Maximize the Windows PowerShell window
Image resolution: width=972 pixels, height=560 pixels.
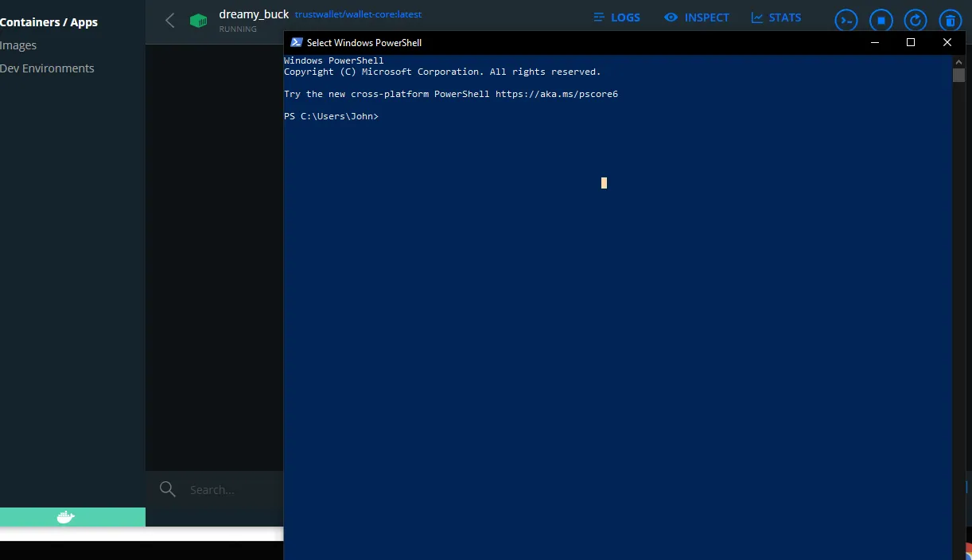pos(911,42)
